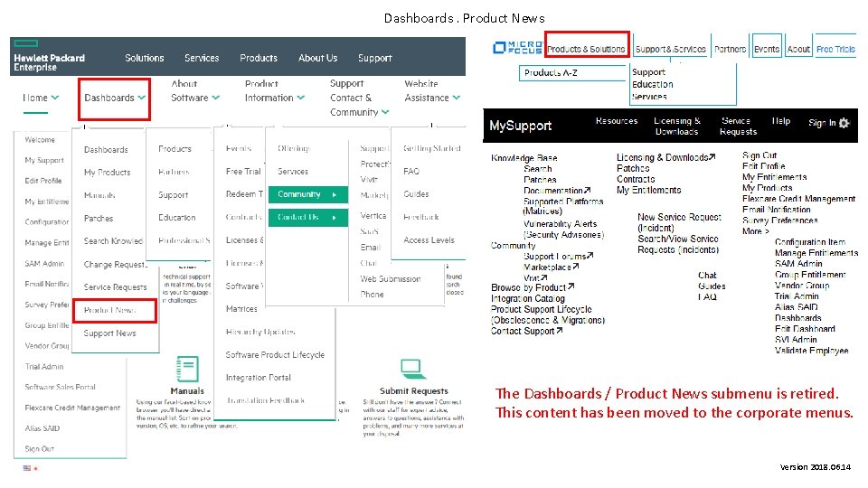Select Products A-Z submenu item
This screenshot has height=488, width=868.
[x=551, y=72]
